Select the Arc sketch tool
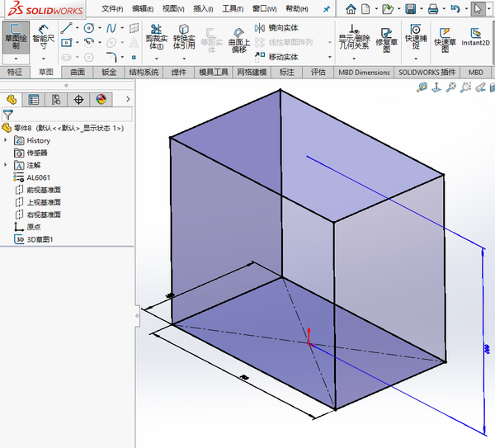The image size is (495, 448). (x=89, y=42)
